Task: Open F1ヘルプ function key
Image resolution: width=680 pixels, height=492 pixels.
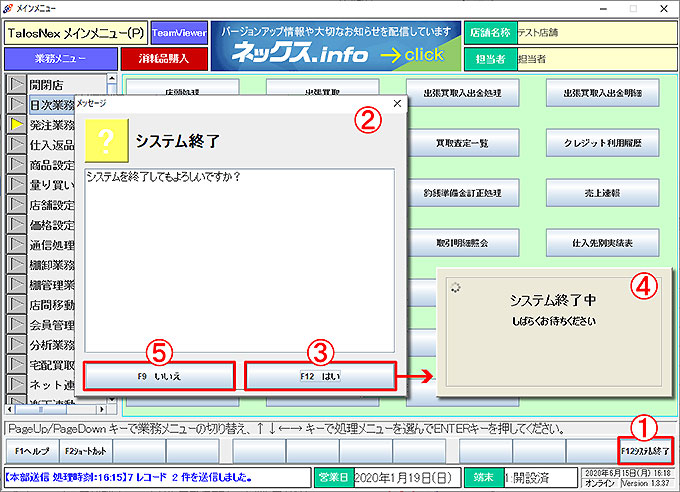Action: click(33, 451)
